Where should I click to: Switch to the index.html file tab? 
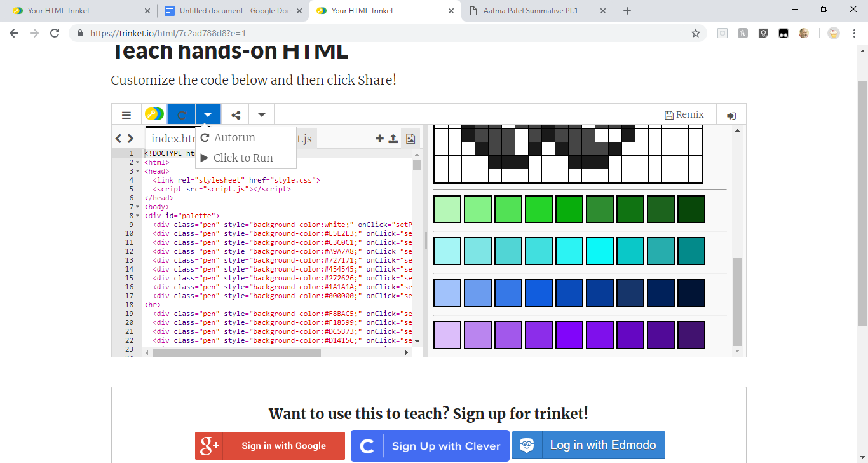pos(172,139)
